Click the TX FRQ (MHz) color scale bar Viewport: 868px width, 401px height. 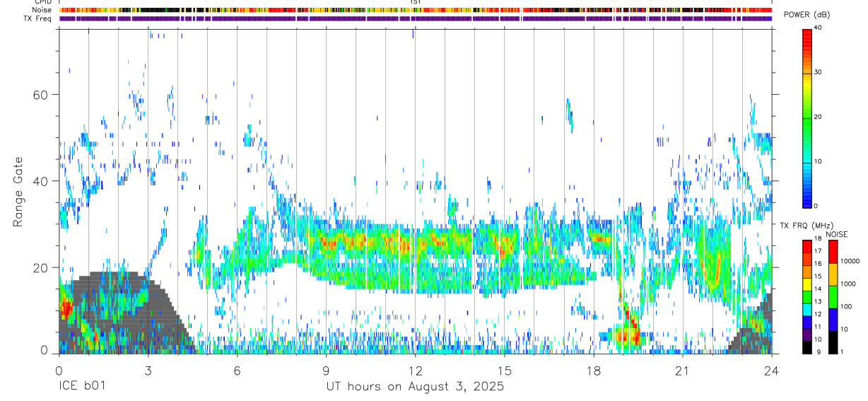point(807,296)
